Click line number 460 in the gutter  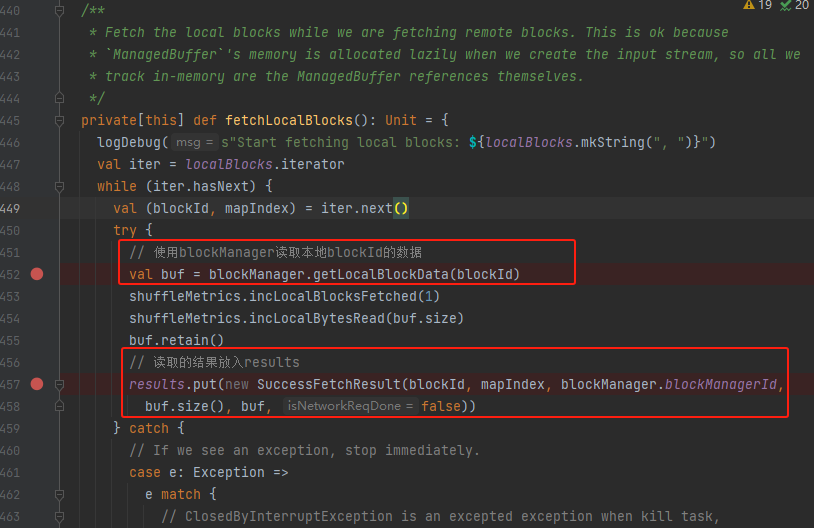tap(10, 450)
